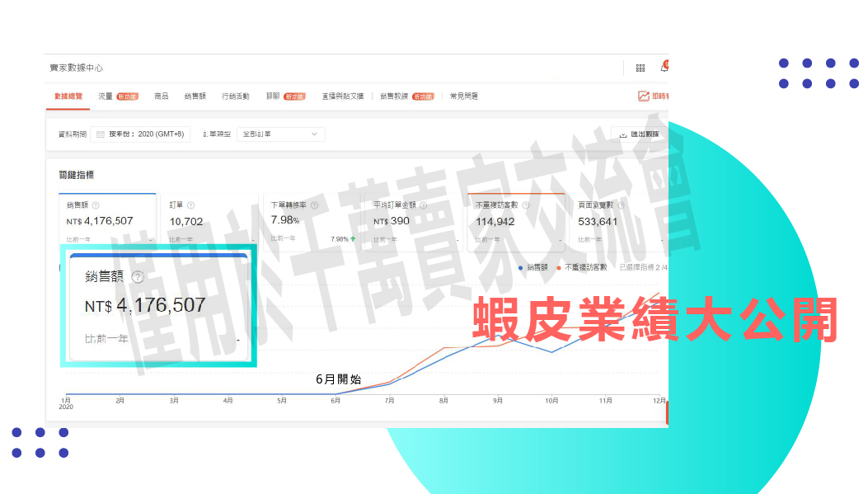This screenshot has height=494, width=868.
Task: Click help icon beside 平均訂單金額
Action: coord(423,205)
